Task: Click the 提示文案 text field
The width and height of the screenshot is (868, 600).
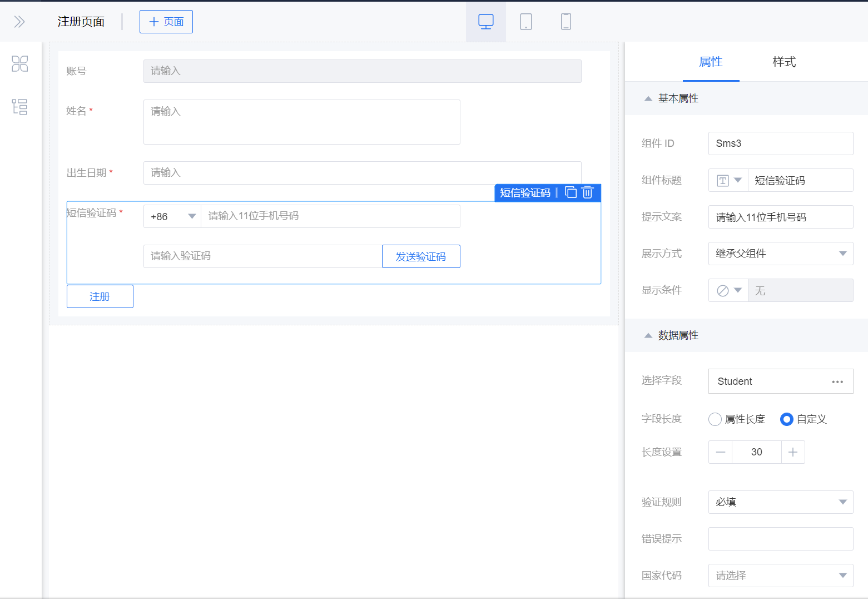Action: (x=781, y=217)
